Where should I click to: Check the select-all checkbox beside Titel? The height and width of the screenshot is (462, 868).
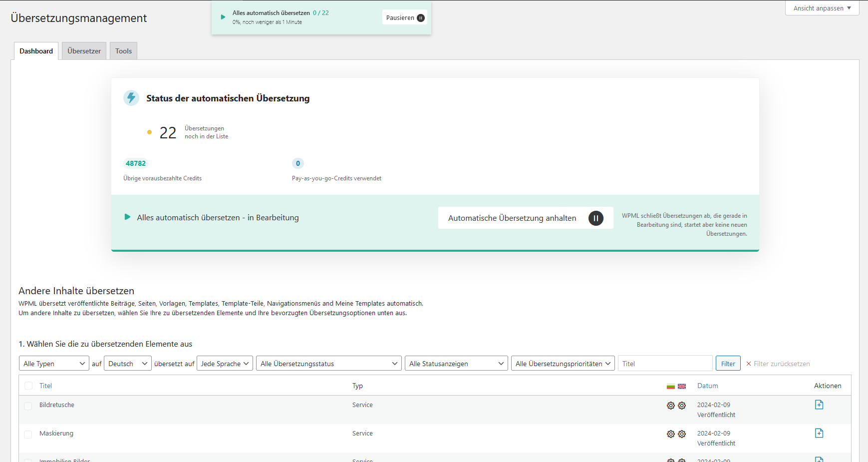click(x=28, y=386)
